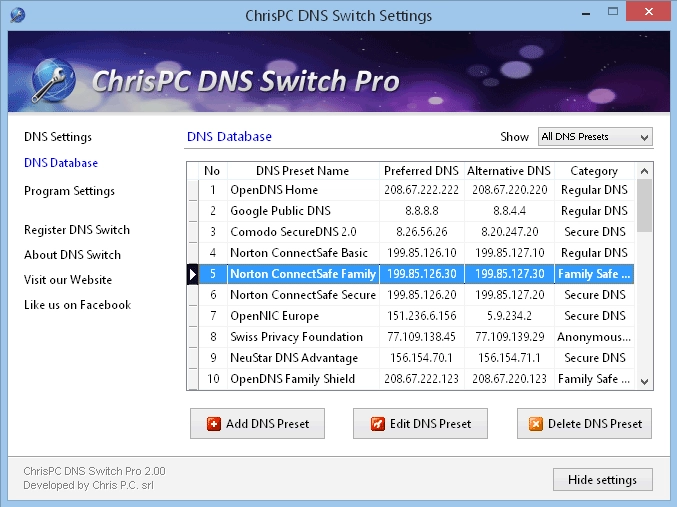Viewport: 677px width, 507px height.
Task: Click the Alternative DNS column header
Action: point(509,171)
